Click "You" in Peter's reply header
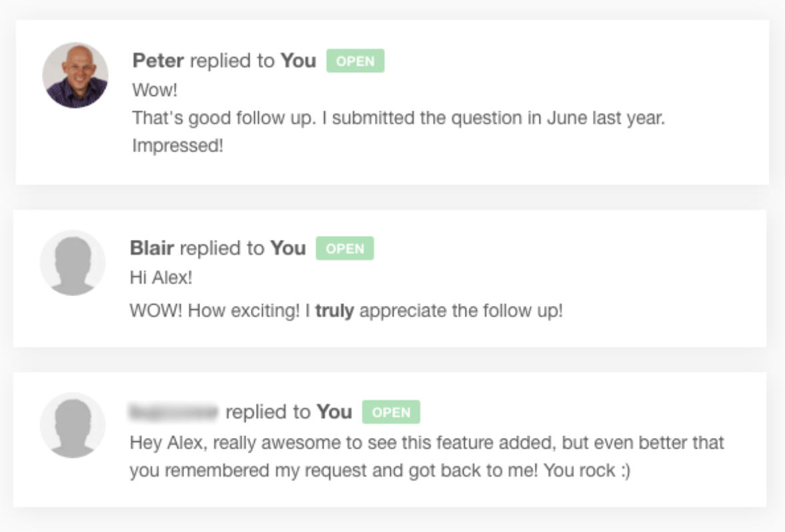The image size is (785, 532). click(298, 61)
